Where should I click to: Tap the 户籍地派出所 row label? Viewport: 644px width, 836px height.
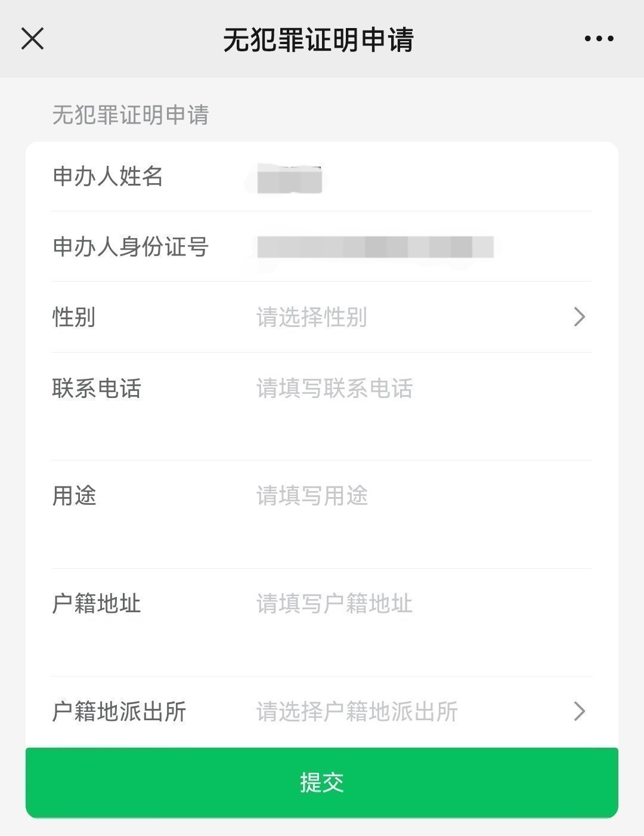119,712
